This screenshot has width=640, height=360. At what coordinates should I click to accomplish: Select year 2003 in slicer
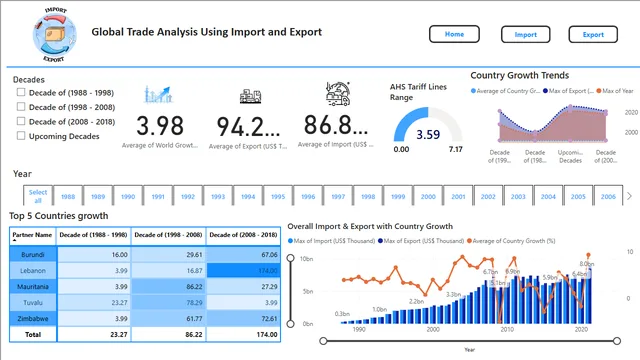pyautogui.click(x=518, y=196)
